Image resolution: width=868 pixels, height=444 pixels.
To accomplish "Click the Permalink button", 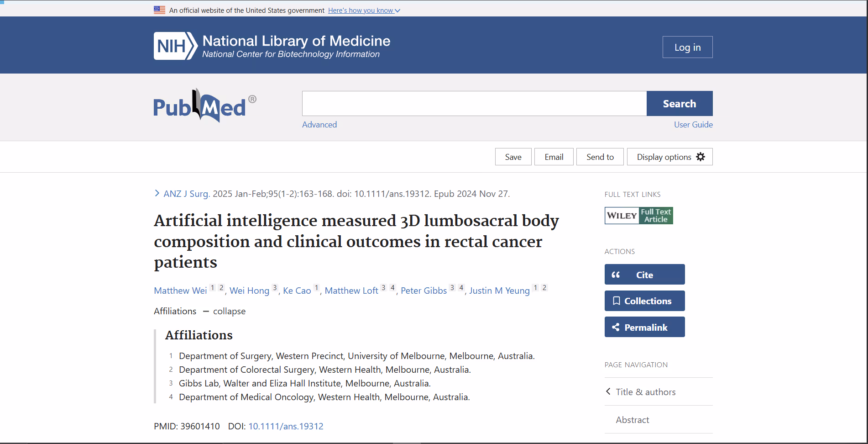I will click(644, 327).
